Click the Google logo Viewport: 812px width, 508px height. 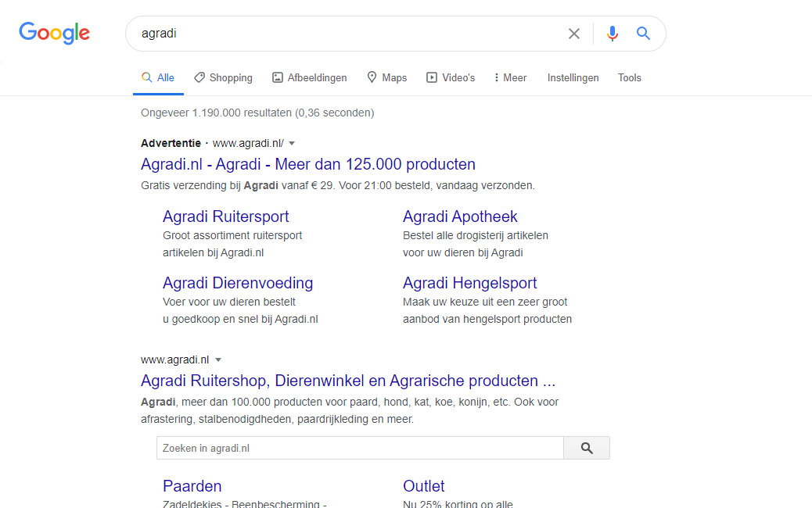tap(55, 33)
